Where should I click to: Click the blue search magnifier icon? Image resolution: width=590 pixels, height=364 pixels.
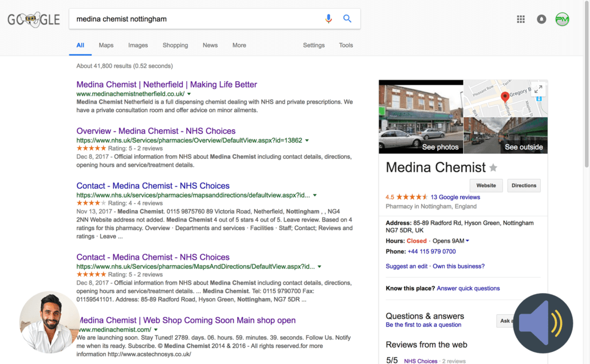347,18
